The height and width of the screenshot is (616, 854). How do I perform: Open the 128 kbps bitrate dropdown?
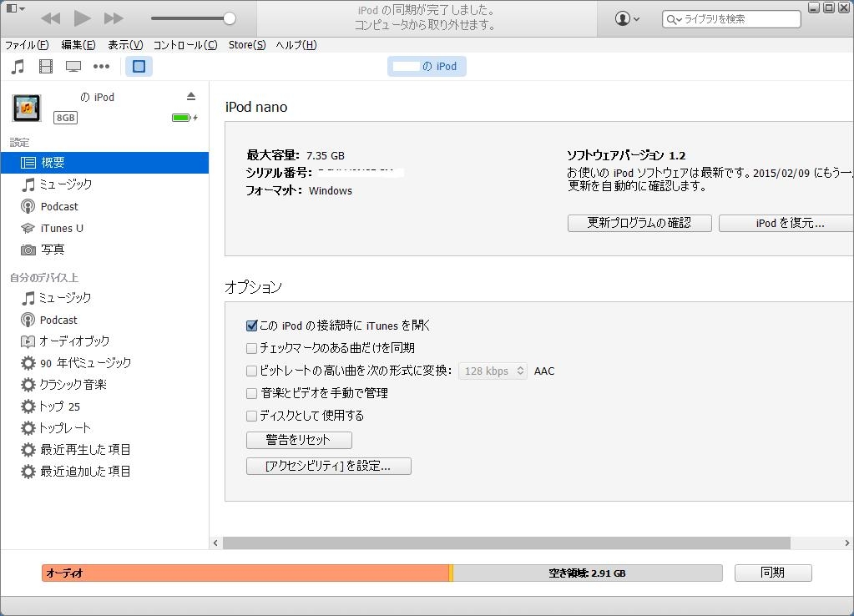tap(493, 371)
